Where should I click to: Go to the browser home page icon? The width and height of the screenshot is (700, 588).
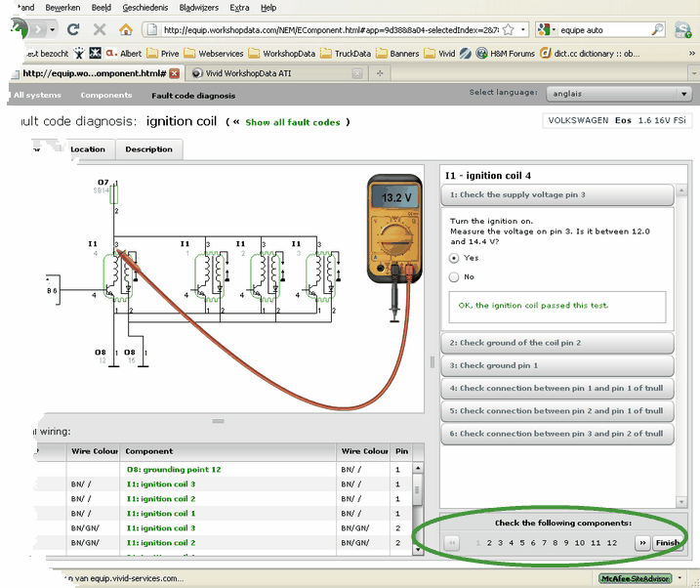click(x=126, y=30)
